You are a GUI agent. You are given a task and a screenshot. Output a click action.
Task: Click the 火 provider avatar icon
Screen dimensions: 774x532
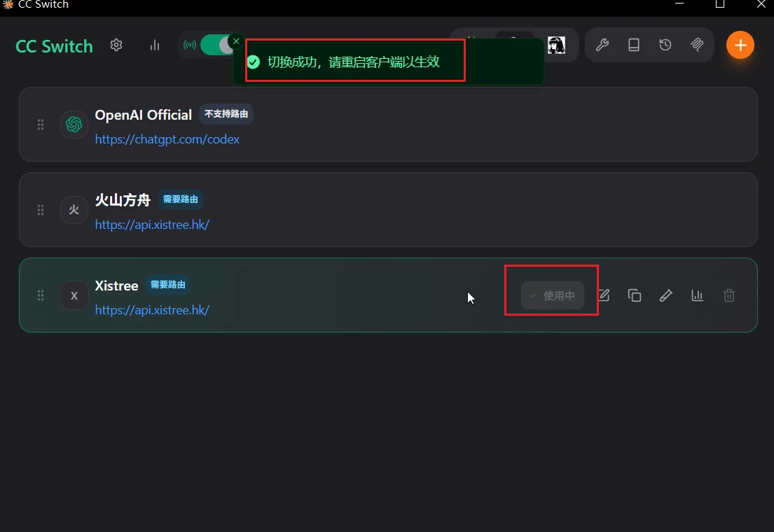(74, 210)
